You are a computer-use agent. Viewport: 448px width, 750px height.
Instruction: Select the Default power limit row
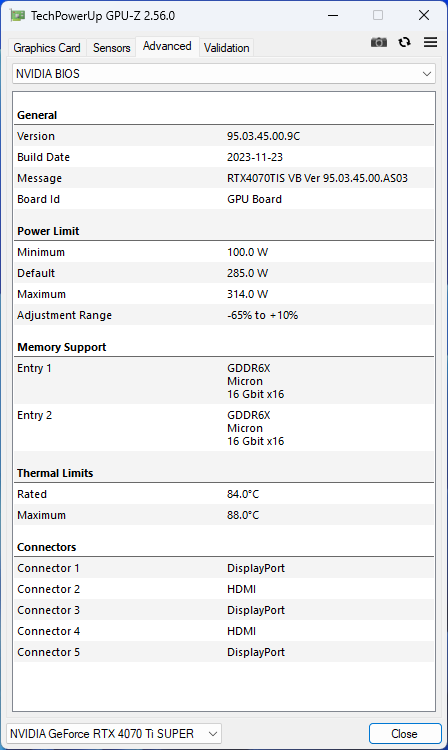pos(224,273)
